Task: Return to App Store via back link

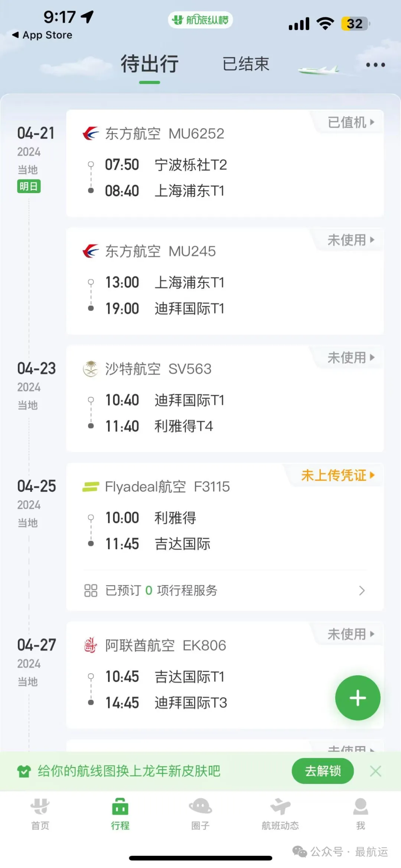Action: [x=42, y=35]
